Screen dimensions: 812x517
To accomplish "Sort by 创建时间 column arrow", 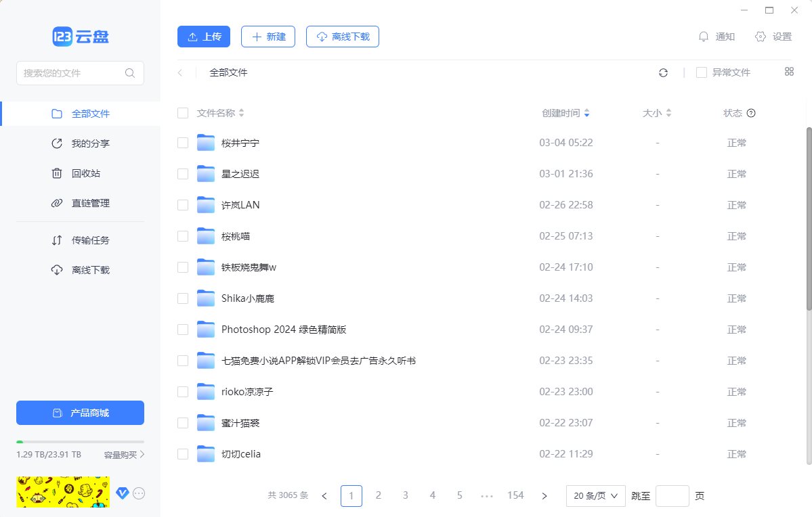I will click(x=586, y=113).
